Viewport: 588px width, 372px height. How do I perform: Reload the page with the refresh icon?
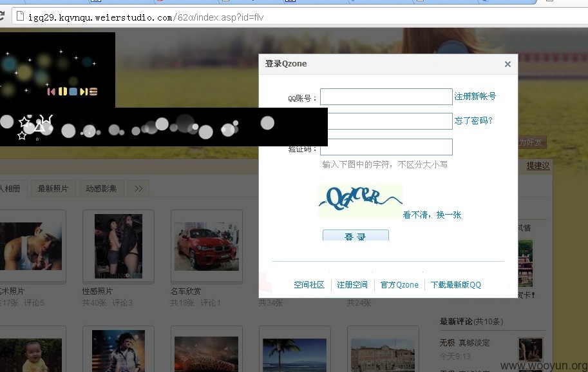pos(2,16)
